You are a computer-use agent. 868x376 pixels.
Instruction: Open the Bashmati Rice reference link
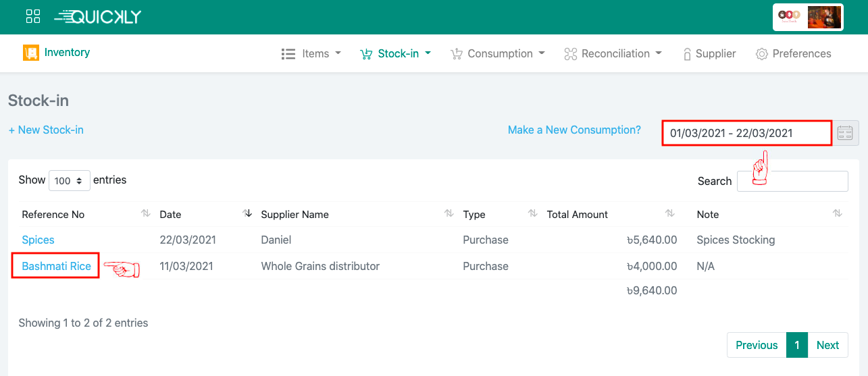pos(56,266)
